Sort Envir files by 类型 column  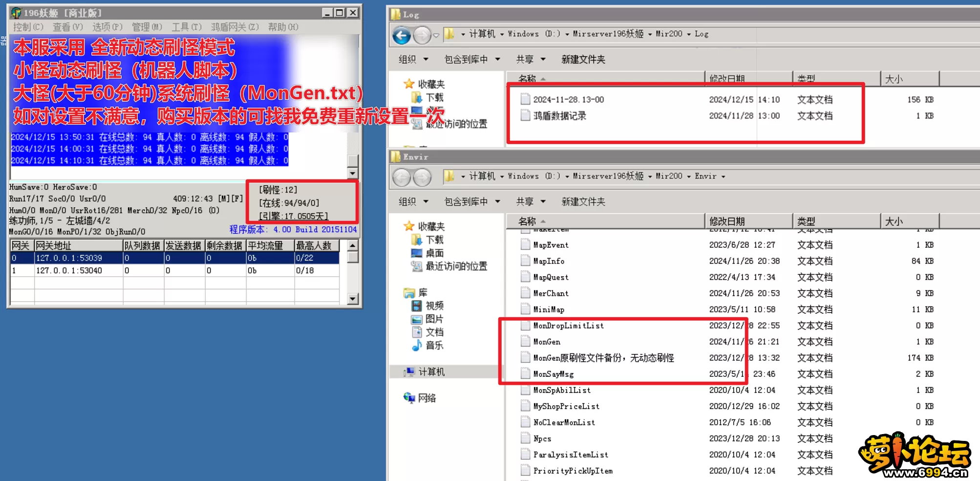[836, 221]
